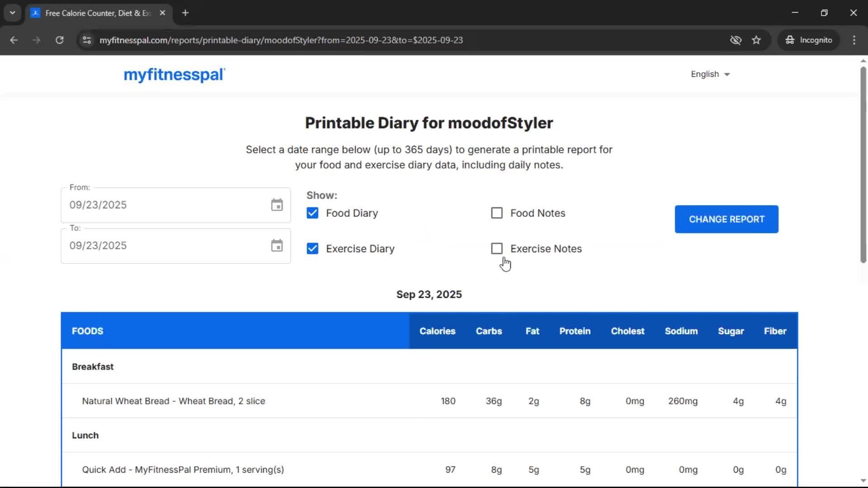Click the Breakfast section row
The width and height of the screenshot is (868, 488).
pos(429,366)
